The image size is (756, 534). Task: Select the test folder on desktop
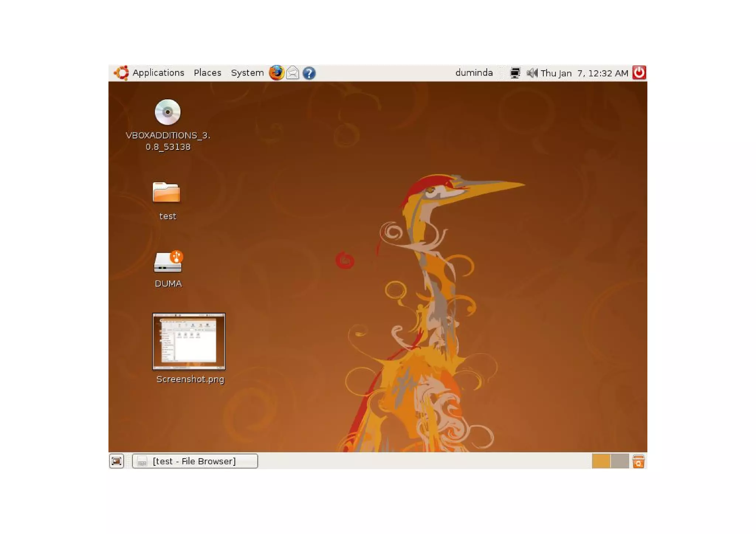click(x=166, y=192)
